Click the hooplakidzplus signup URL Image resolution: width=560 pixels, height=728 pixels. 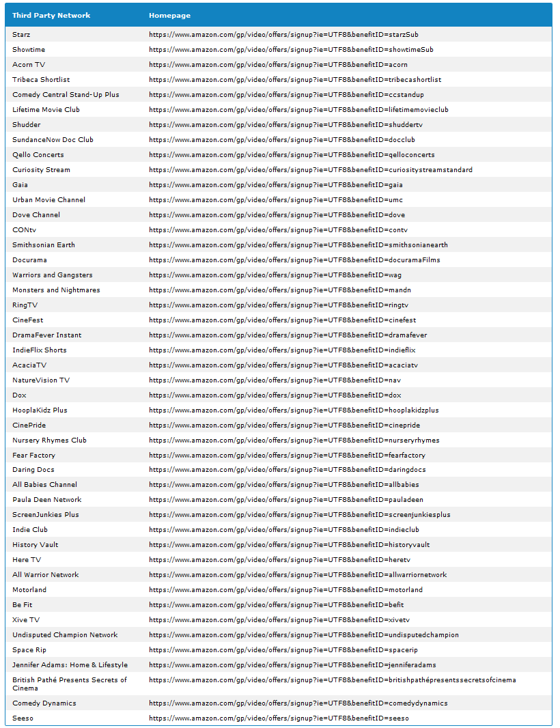coord(294,410)
